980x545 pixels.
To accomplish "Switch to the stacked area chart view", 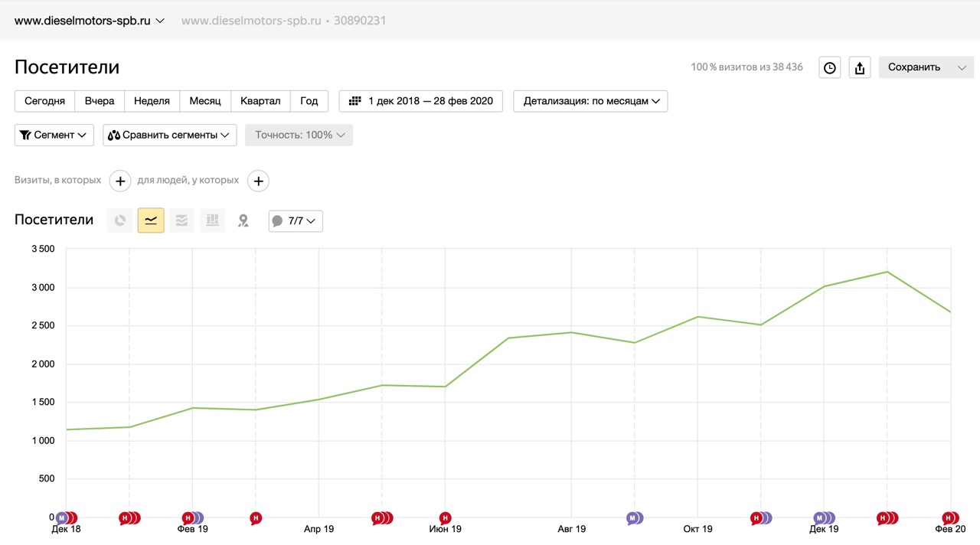I will click(181, 220).
